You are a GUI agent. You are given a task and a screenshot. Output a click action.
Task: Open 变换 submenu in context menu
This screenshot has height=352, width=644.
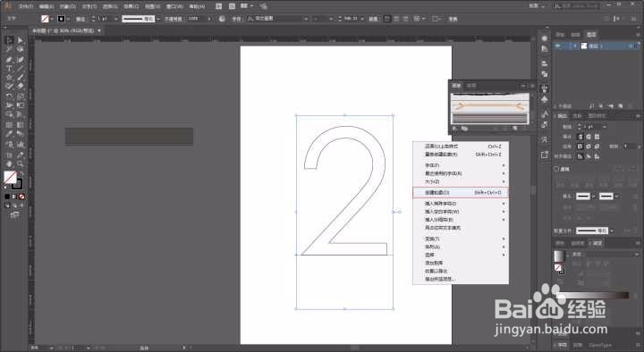point(461,239)
